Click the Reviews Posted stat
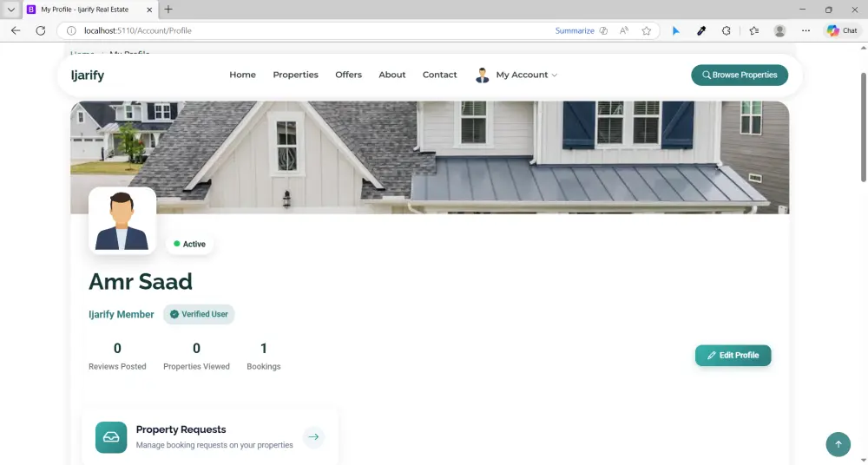Screen dimensions: 868x465 point(117,356)
